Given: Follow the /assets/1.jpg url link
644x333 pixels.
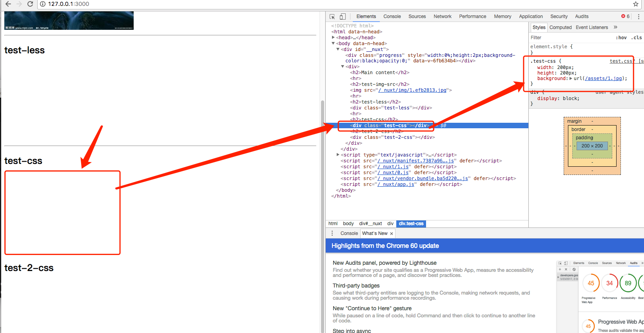Looking at the screenshot, I should (604, 78).
